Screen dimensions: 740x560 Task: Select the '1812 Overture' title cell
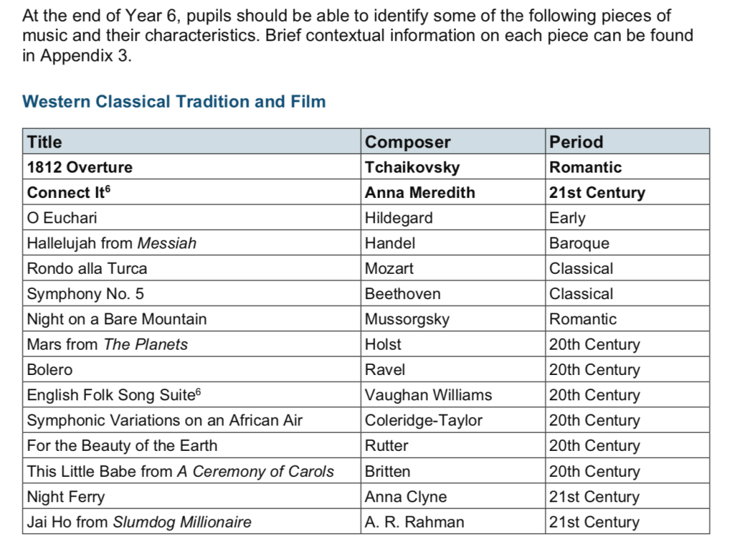pyautogui.click(x=79, y=168)
